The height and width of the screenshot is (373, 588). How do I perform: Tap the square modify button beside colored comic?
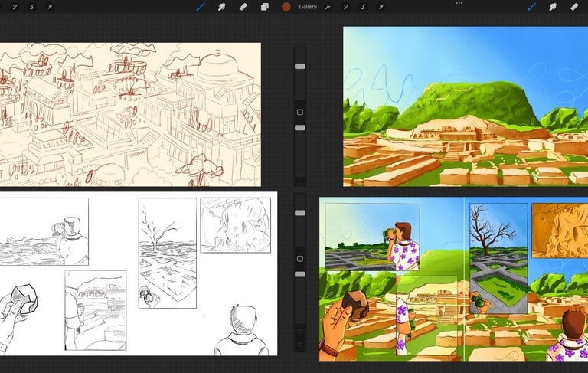(x=300, y=259)
